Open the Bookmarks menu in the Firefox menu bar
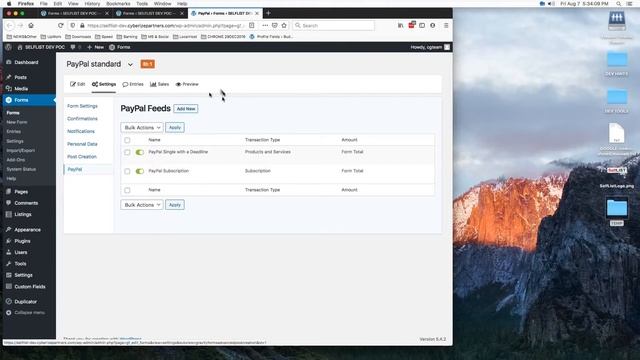This screenshot has width=640, height=360. point(118,3)
